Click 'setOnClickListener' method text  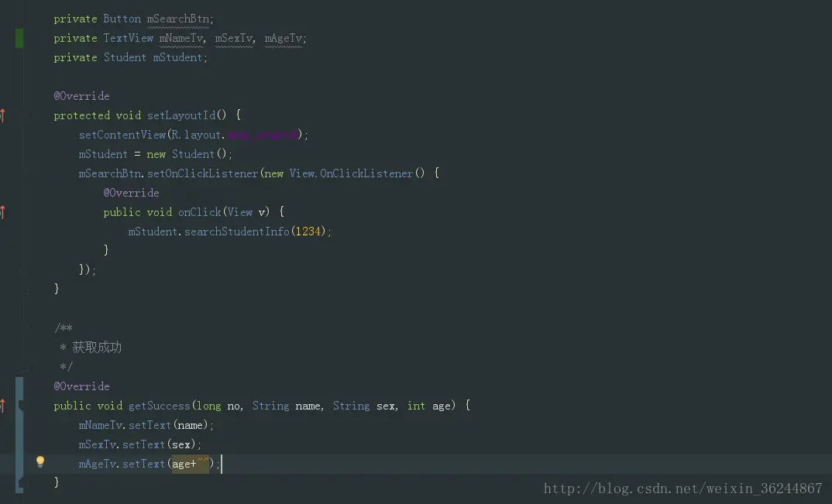[x=203, y=173]
